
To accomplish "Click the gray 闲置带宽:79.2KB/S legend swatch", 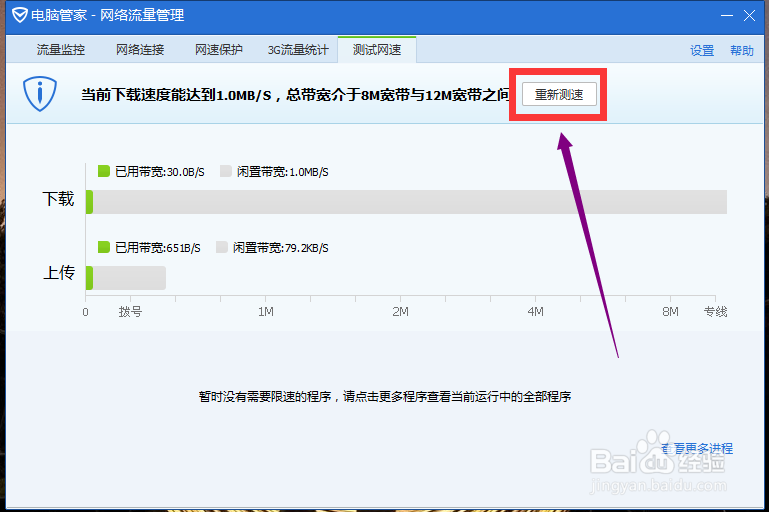I will click(222, 247).
